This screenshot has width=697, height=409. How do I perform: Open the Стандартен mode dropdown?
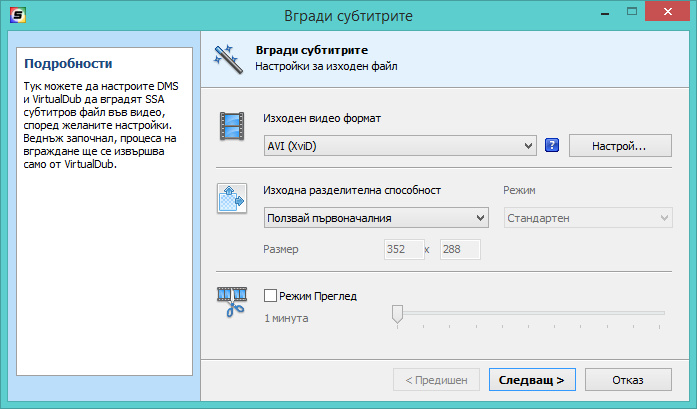pyautogui.click(x=587, y=218)
